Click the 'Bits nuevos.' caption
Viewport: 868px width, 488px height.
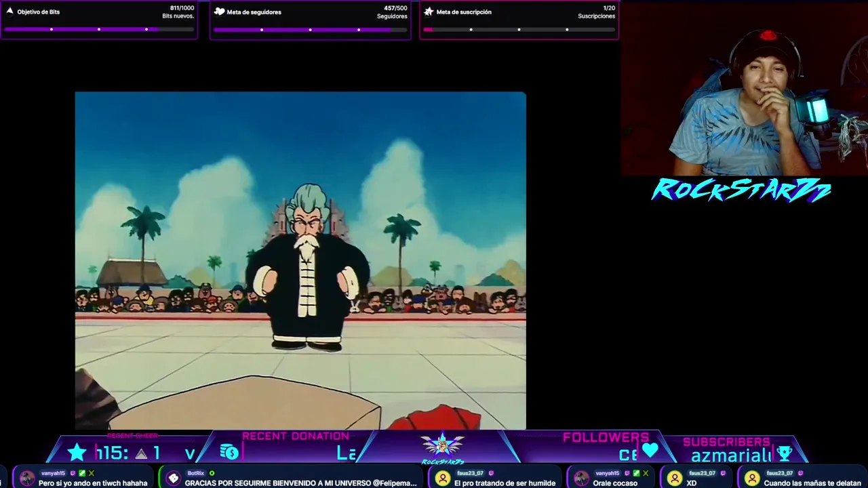[178, 16]
